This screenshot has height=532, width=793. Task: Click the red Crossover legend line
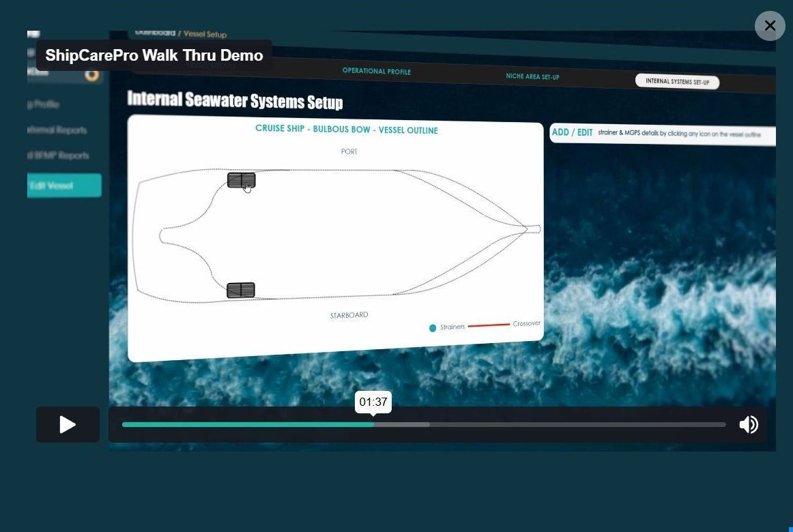coord(489,325)
